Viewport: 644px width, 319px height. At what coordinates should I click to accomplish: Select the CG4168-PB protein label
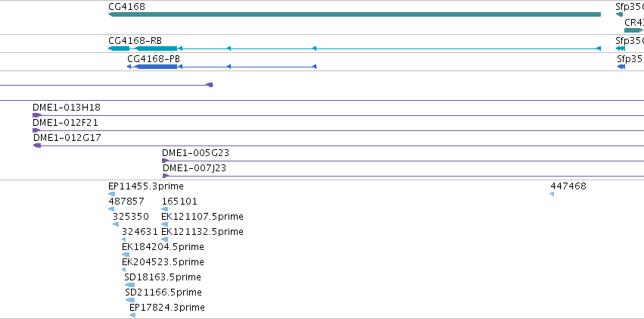coord(154,59)
